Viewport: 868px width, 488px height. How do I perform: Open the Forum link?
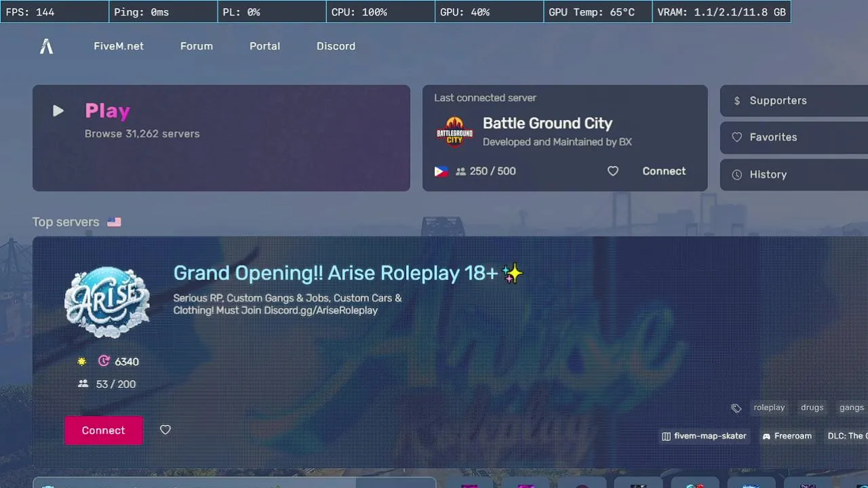point(197,46)
